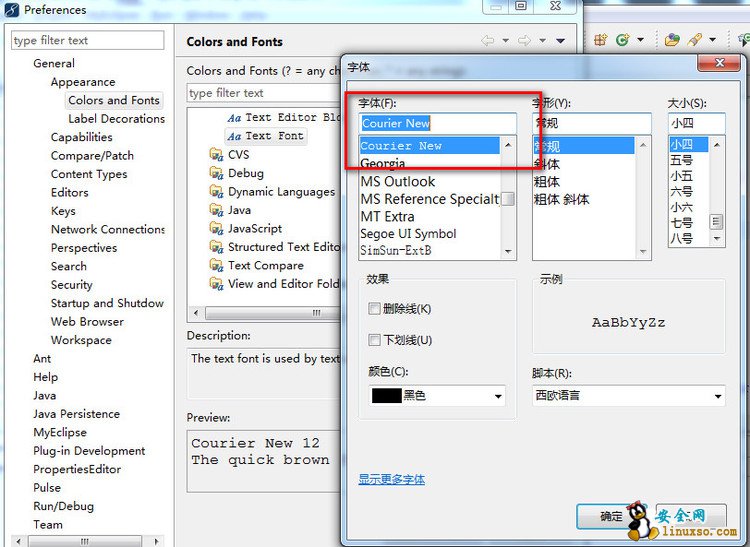Viewport: 750px width, 547px height.
Task: Click the preferences category filter text field
Action: click(88, 40)
